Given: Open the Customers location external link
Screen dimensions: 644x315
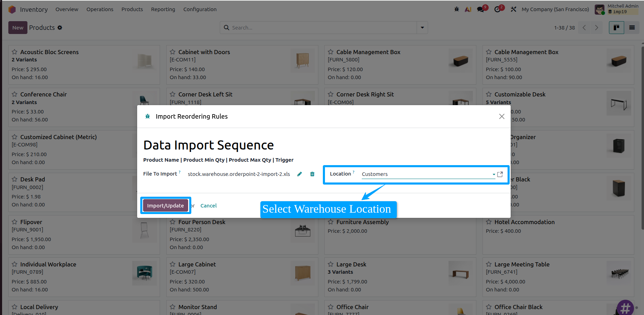Looking at the screenshot, I should click(500, 174).
